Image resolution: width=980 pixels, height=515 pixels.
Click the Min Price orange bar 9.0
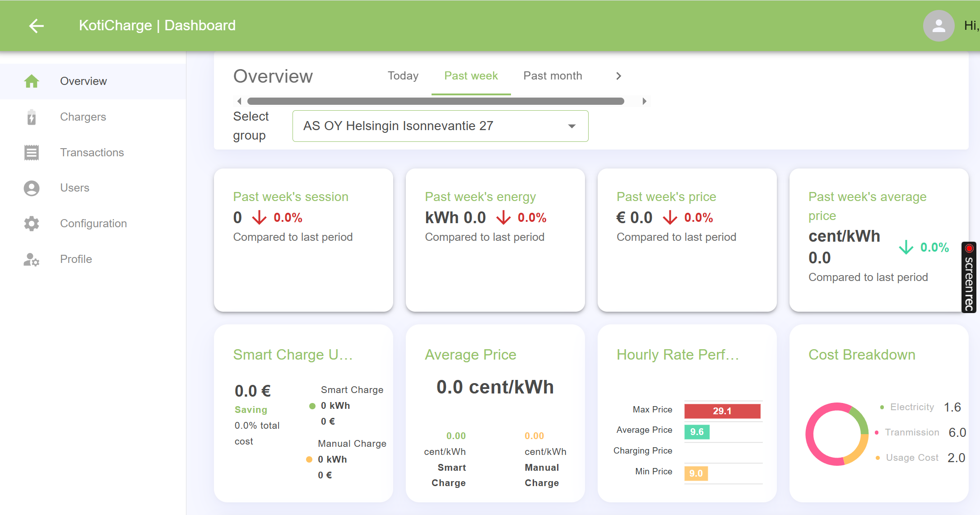coord(696,473)
